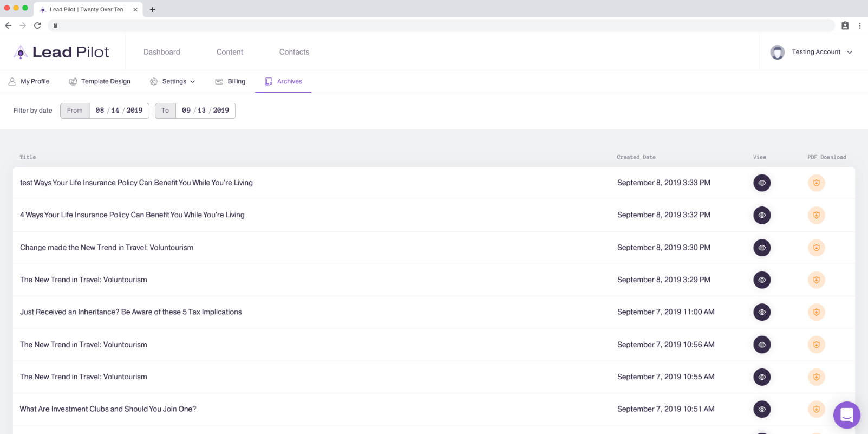Click 'September 7, 2019 11:00 AM' date
This screenshot has height=434, width=868.
(666, 312)
